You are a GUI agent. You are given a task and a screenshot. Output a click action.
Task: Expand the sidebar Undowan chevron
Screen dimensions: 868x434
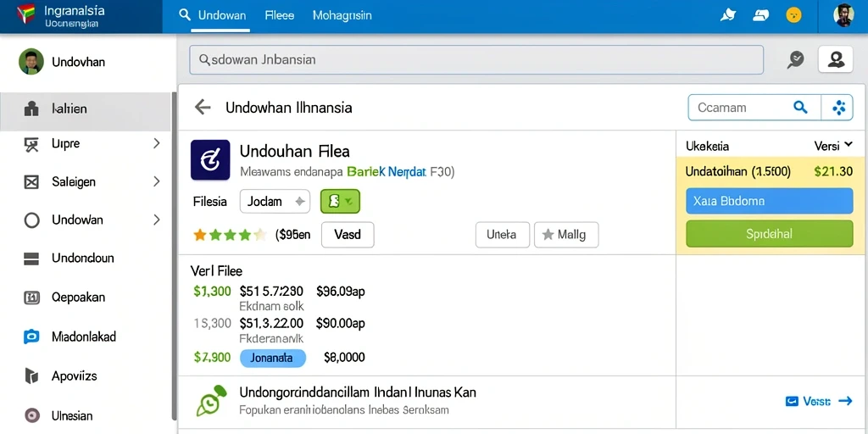click(157, 220)
